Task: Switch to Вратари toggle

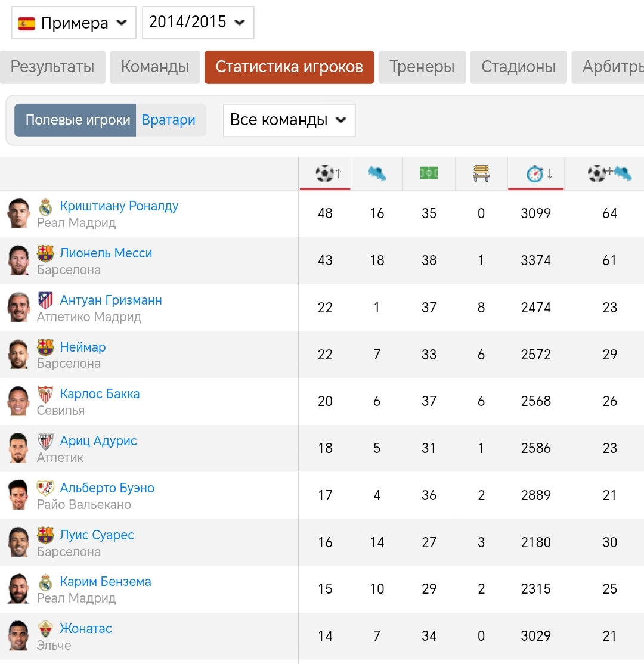Action: [169, 120]
